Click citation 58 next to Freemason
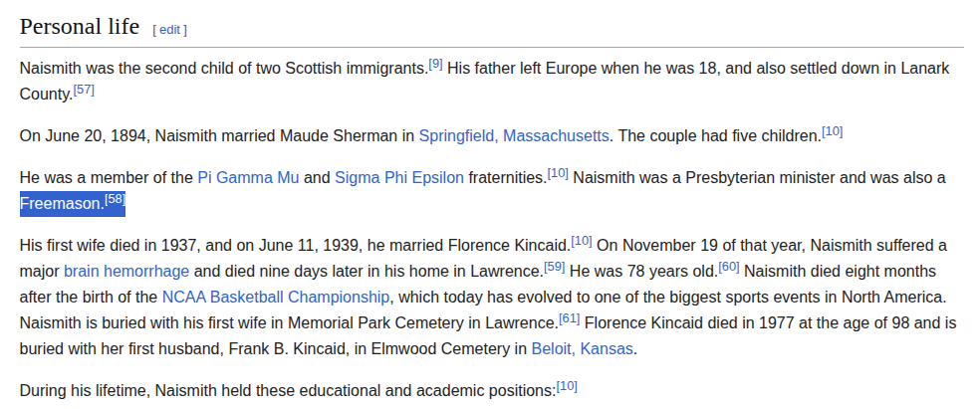 115,200
